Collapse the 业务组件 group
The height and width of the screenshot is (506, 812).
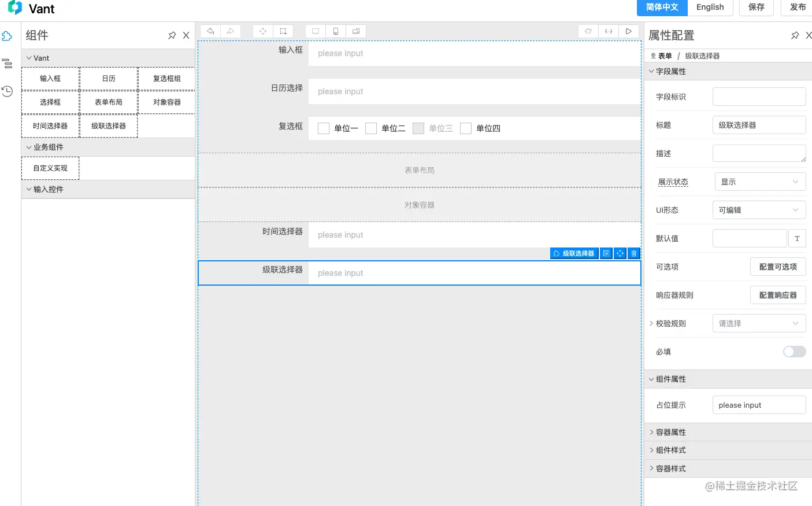point(108,147)
